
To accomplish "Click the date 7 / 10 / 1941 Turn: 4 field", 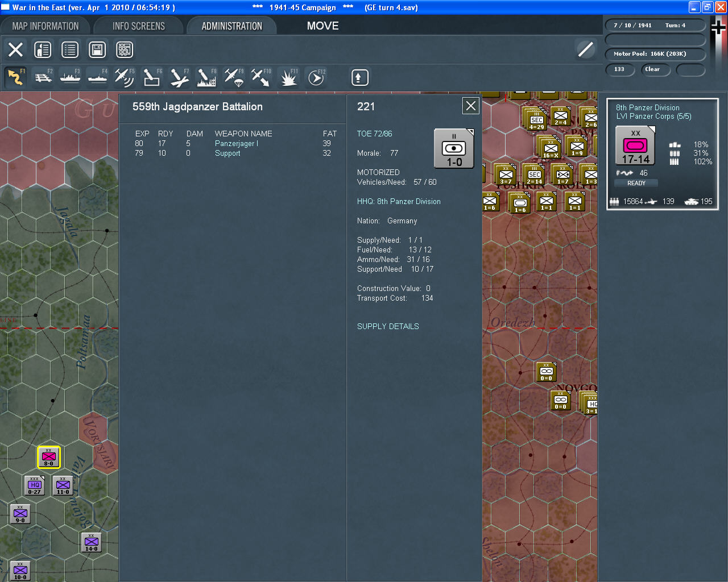I will 655,25.
